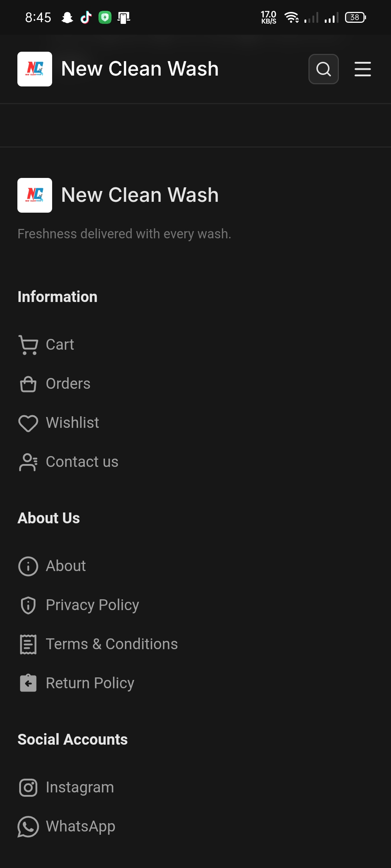Go to Orders page
Viewport: 391px width, 868px height.
pyautogui.click(x=68, y=384)
